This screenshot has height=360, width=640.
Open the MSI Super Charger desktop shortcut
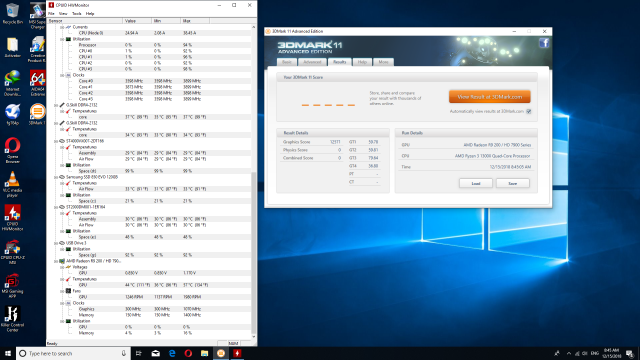tap(37, 16)
